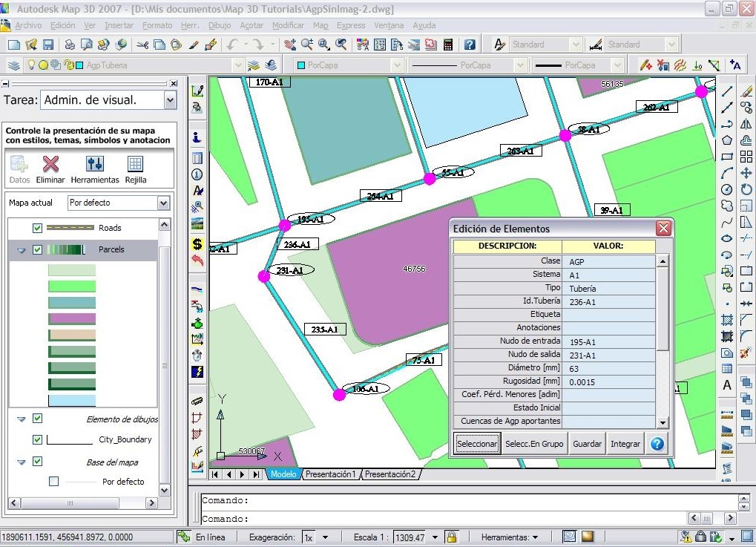Enable the Por defecto base map checkbox
Image resolution: width=756 pixels, height=547 pixels.
53,482
